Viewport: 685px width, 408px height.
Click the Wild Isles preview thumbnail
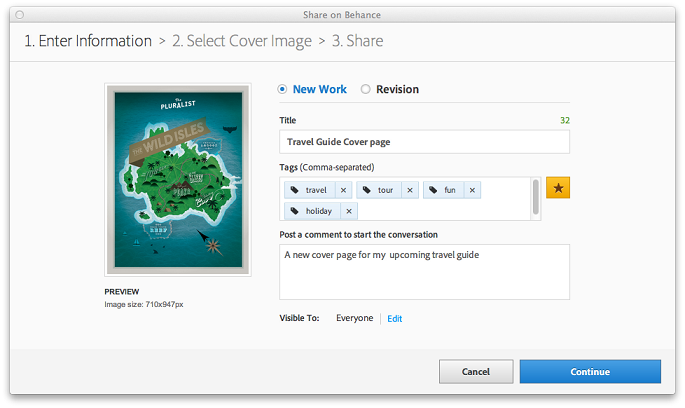178,180
